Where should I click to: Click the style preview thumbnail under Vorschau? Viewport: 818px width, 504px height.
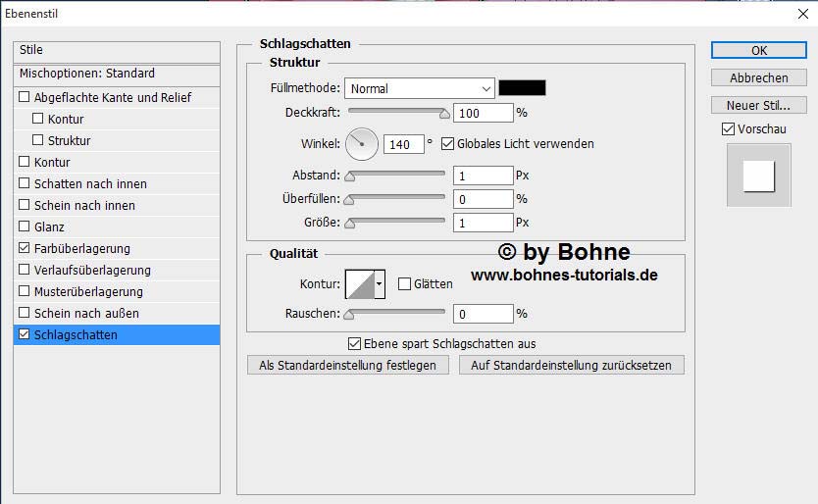point(758,176)
